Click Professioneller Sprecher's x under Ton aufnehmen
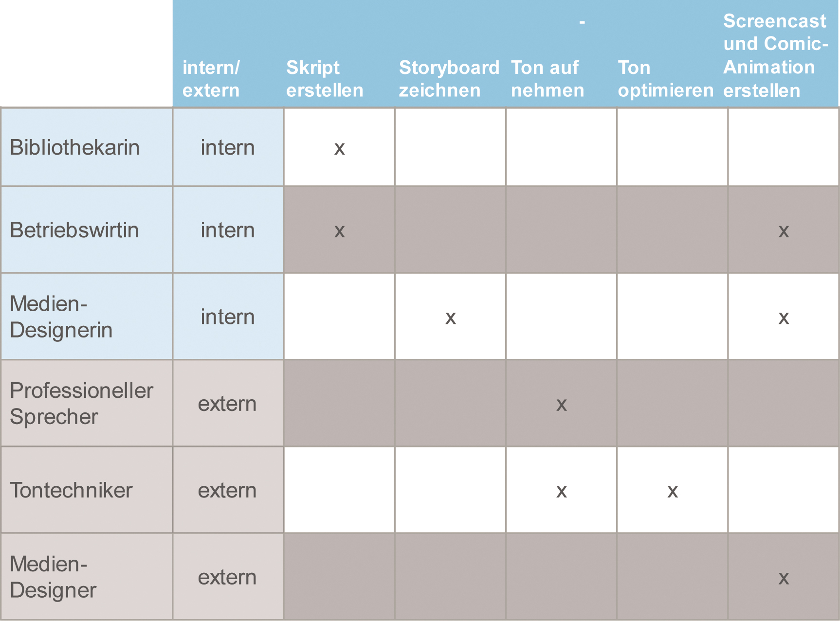This screenshot has width=840, height=621. (x=562, y=405)
